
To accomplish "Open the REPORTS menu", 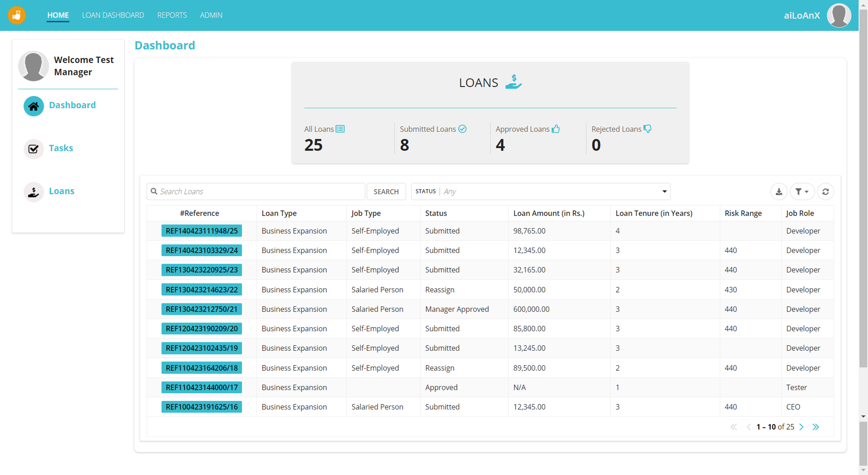I will coord(172,15).
